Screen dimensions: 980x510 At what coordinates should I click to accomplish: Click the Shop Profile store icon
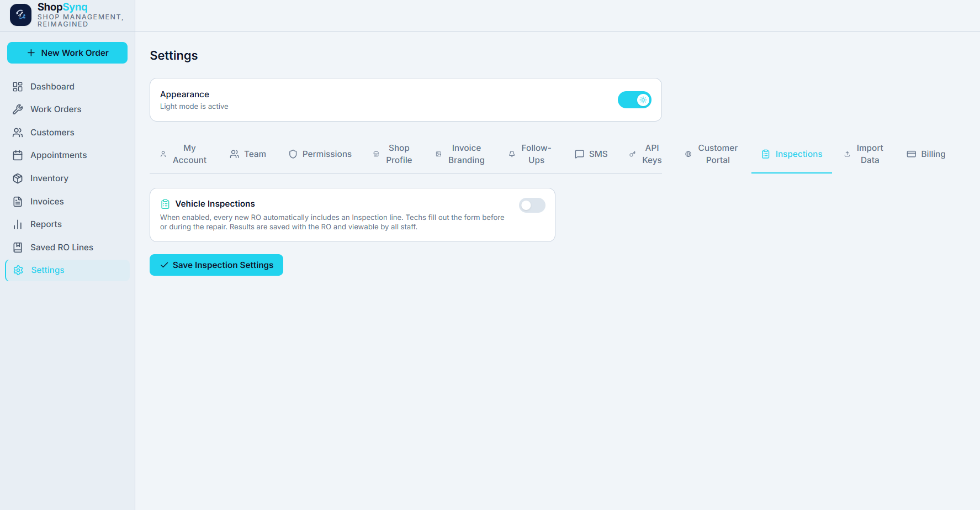[376, 154]
